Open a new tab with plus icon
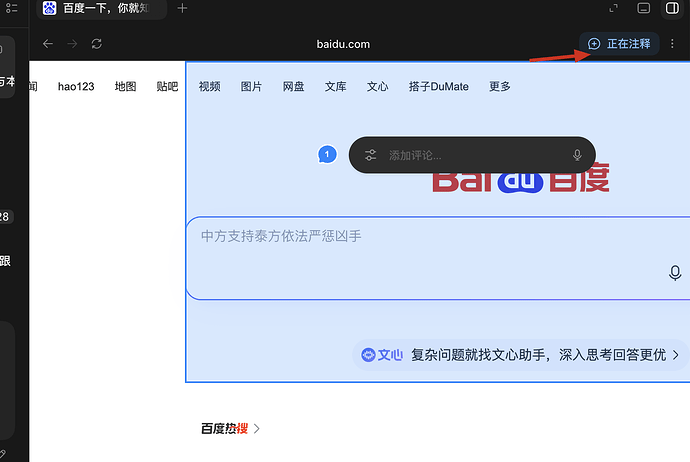 click(182, 8)
